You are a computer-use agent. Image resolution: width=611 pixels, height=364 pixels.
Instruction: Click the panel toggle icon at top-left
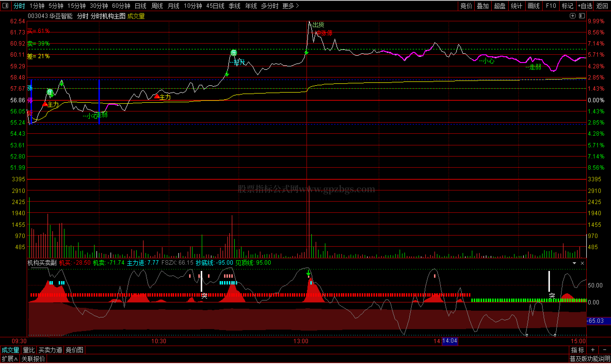tap(5, 5)
